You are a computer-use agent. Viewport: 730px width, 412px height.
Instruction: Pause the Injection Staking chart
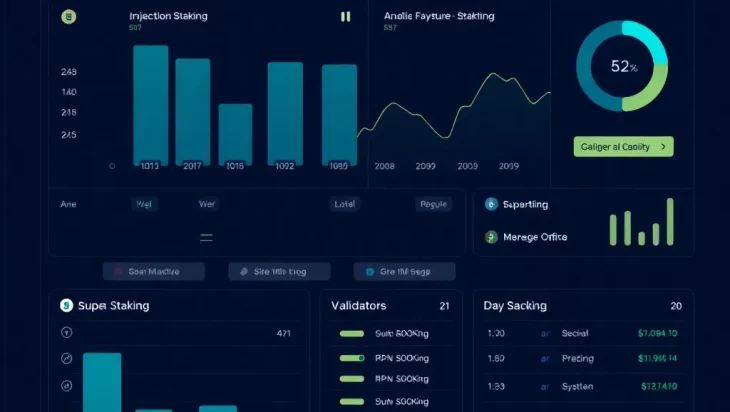345,17
